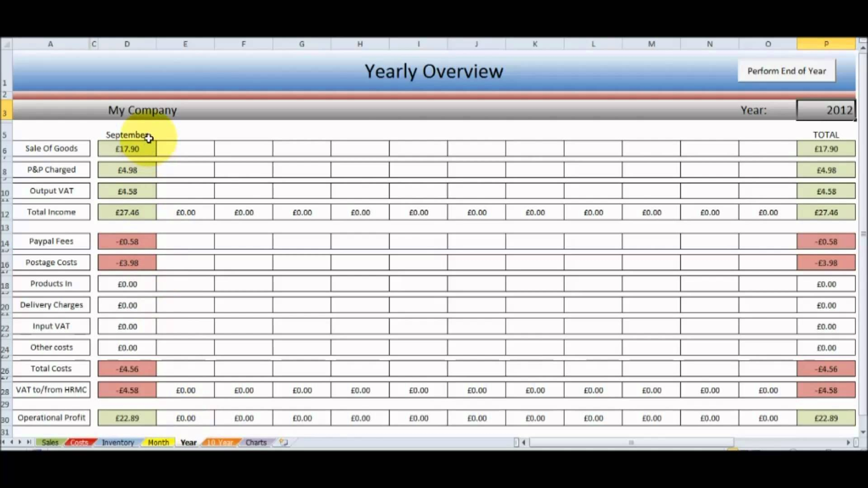The image size is (868, 488).
Task: Select the Costs tab
Action: pos(79,442)
